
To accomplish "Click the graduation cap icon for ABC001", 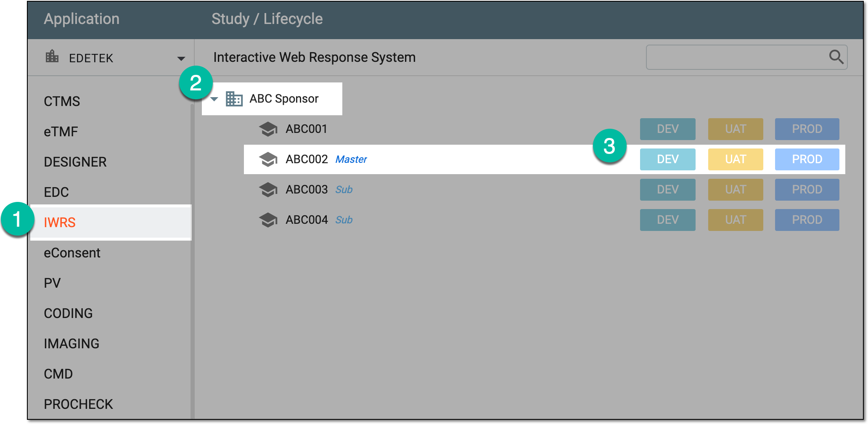I will pyautogui.click(x=268, y=129).
